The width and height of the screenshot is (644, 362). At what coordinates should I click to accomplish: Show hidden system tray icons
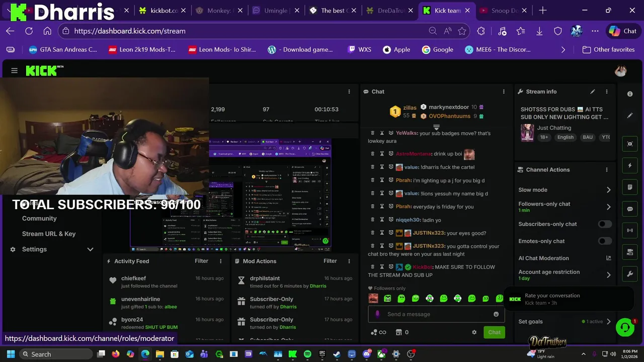(x=584, y=354)
